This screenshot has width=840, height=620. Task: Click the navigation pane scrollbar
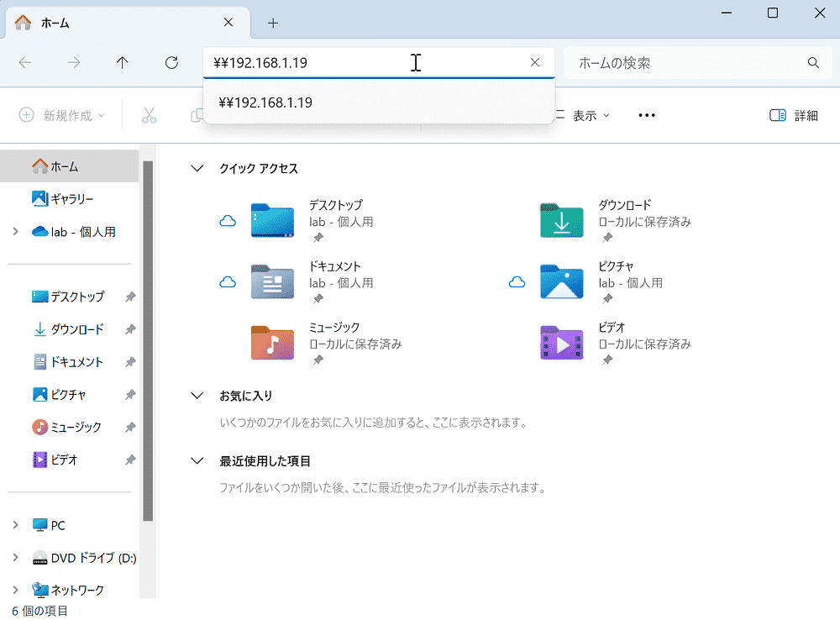148,341
